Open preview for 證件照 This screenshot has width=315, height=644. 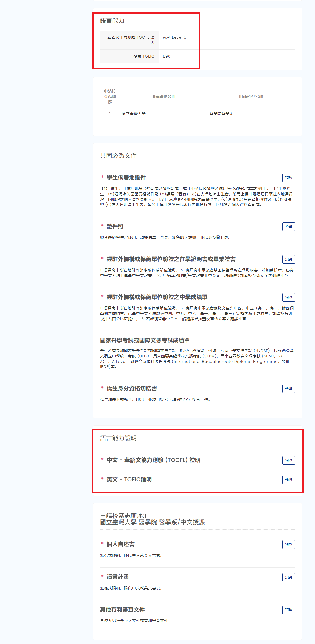pos(289,226)
